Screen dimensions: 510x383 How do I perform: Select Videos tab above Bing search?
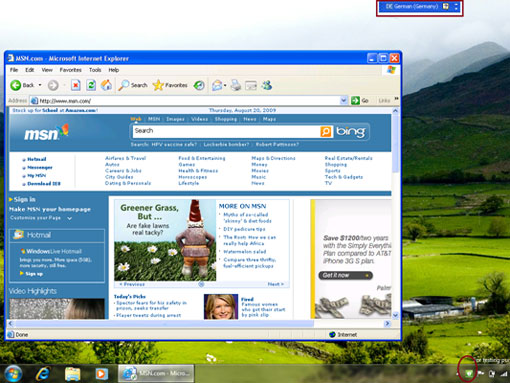(199, 119)
